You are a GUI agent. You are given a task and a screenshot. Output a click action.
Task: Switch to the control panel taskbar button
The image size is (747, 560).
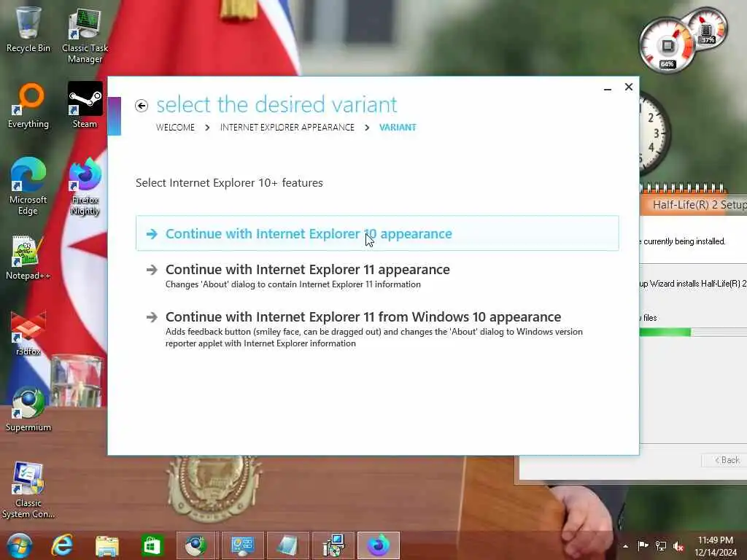click(242, 545)
